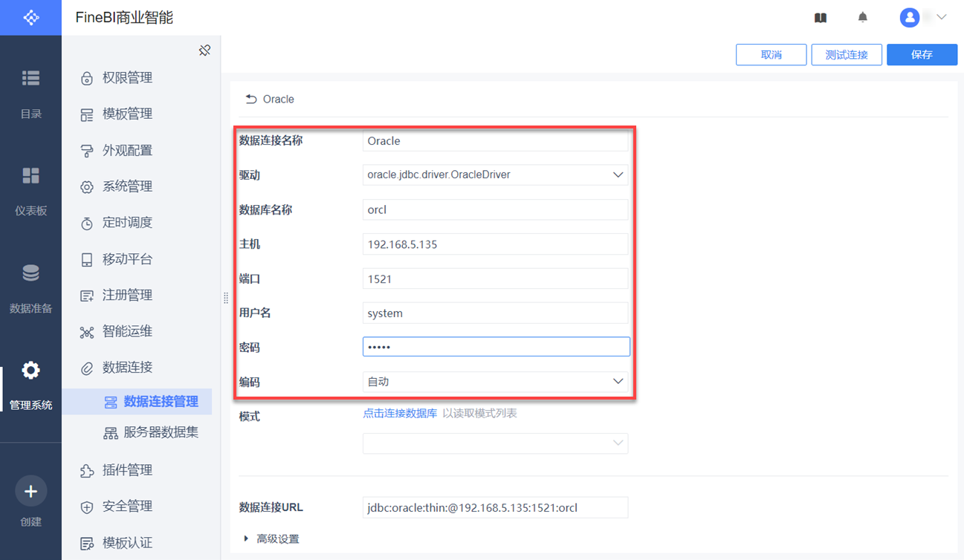
Task: Open the 驱动 driver dropdown
Action: click(x=495, y=175)
